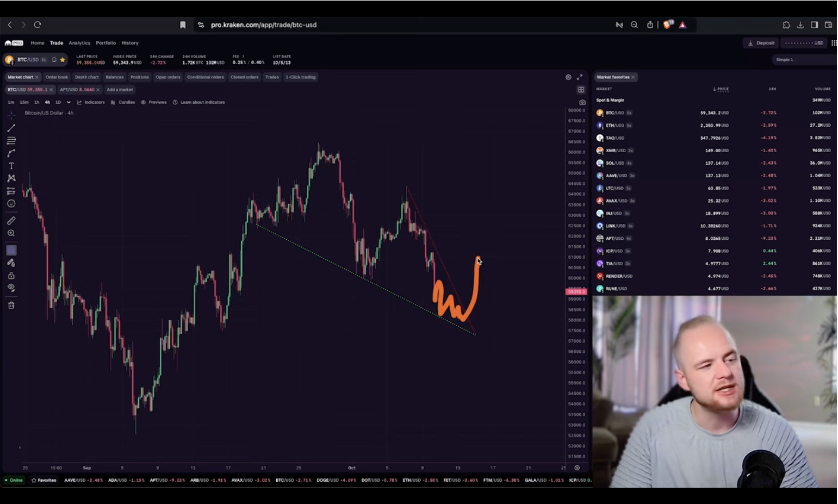
Task: Click browser reload button
Action: point(38,24)
